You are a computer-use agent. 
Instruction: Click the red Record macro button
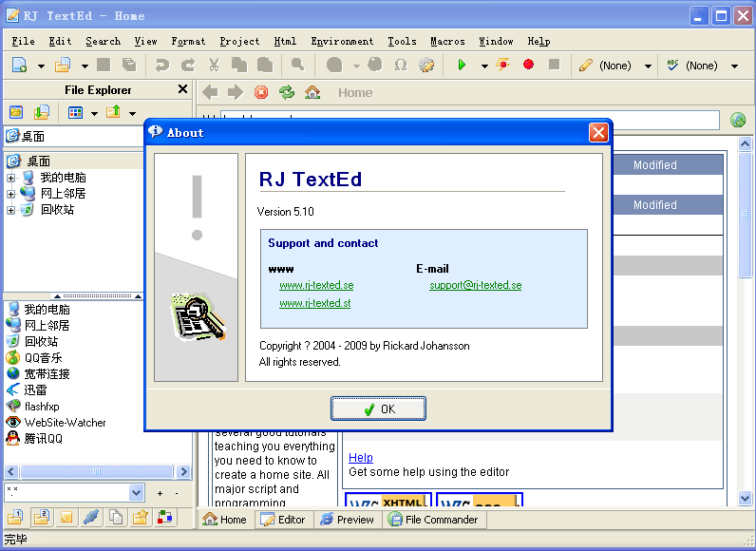point(528,66)
